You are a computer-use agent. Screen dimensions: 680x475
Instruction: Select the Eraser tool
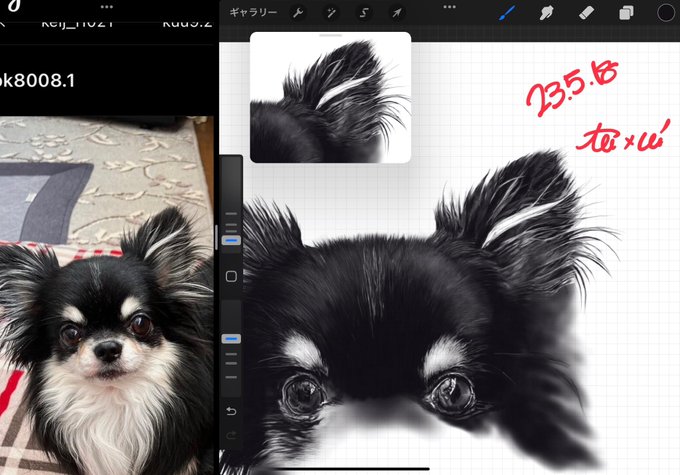586,13
